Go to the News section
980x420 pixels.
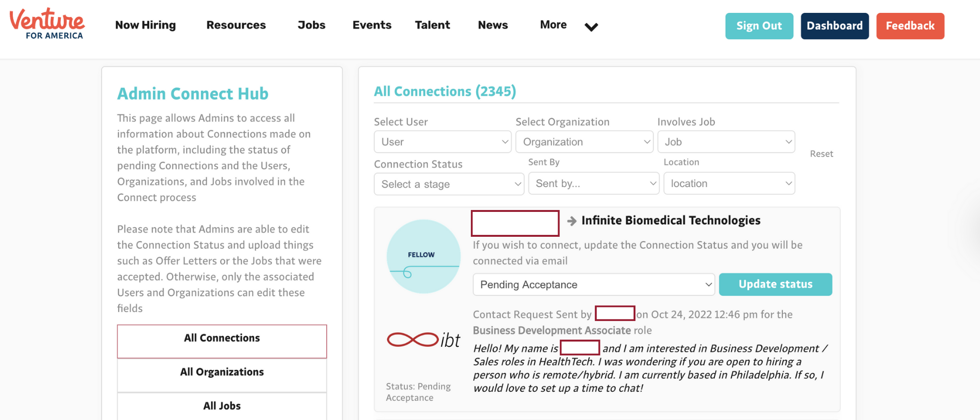[x=493, y=25]
